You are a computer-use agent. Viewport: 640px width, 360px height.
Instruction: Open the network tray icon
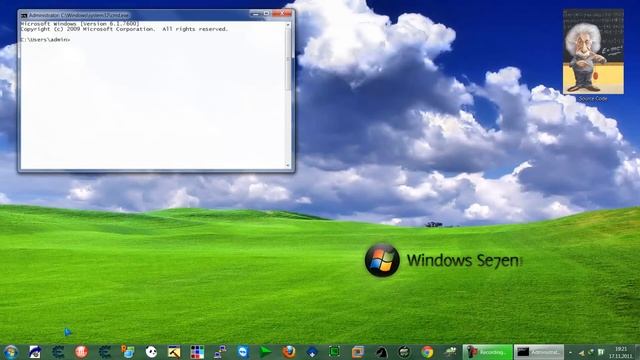pos(591,352)
